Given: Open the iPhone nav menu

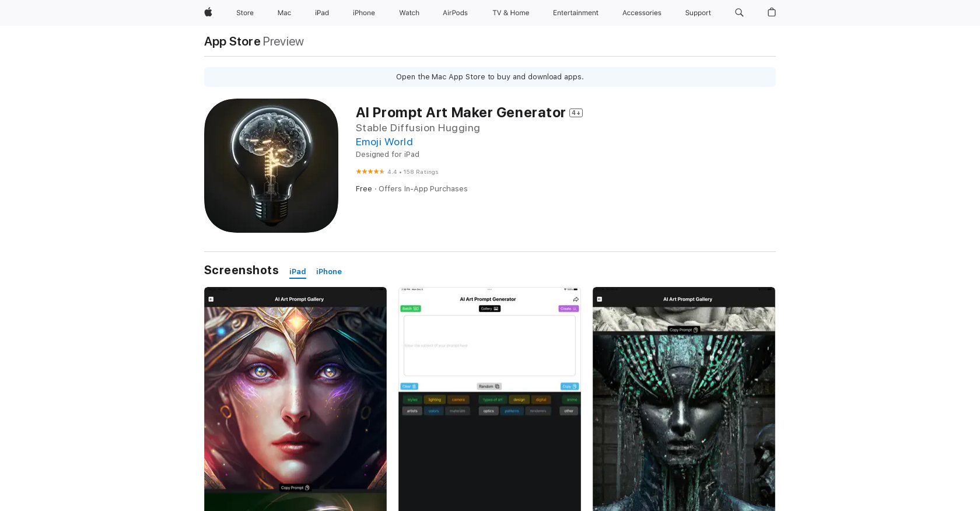Looking at the screenshot, I should click(x=364, y=13).
